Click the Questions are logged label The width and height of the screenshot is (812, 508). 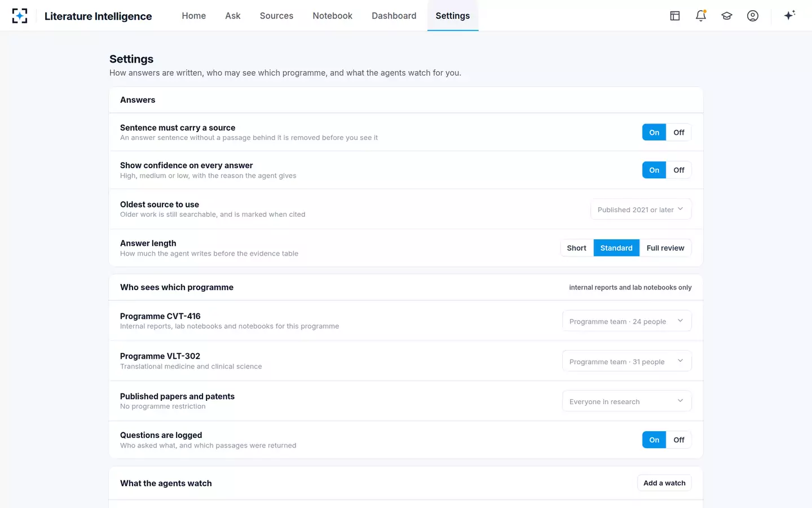click(x=161, y=435)
